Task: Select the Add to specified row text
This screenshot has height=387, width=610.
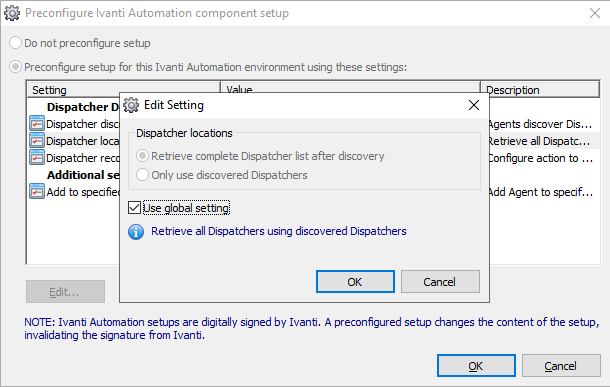Action: point(83,192)
